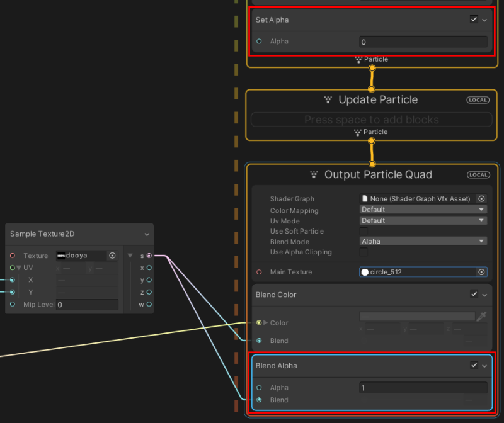Screen dimensions: 504x423
Task: Collapse the Set Alpha block chevron
Action: point(484,20)
